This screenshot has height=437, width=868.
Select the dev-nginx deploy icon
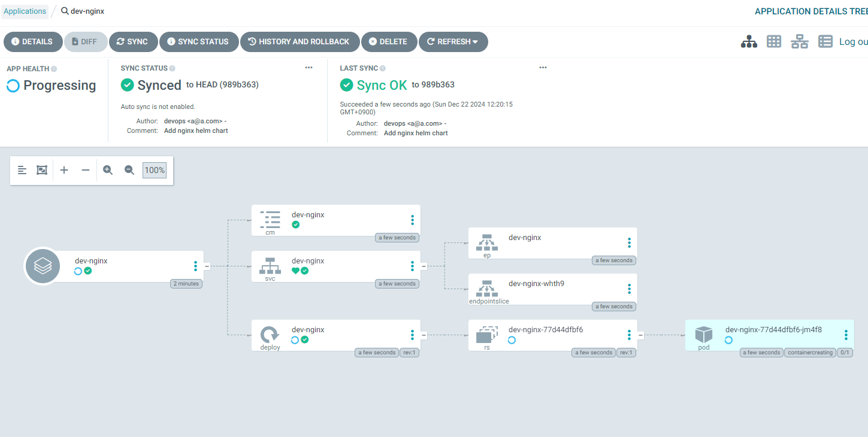(270, 335)
